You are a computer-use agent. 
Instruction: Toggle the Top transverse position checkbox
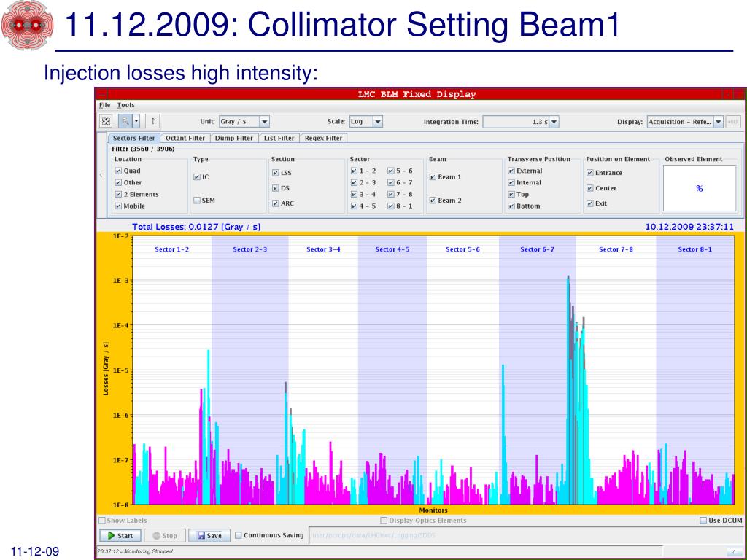click(511, 194)
